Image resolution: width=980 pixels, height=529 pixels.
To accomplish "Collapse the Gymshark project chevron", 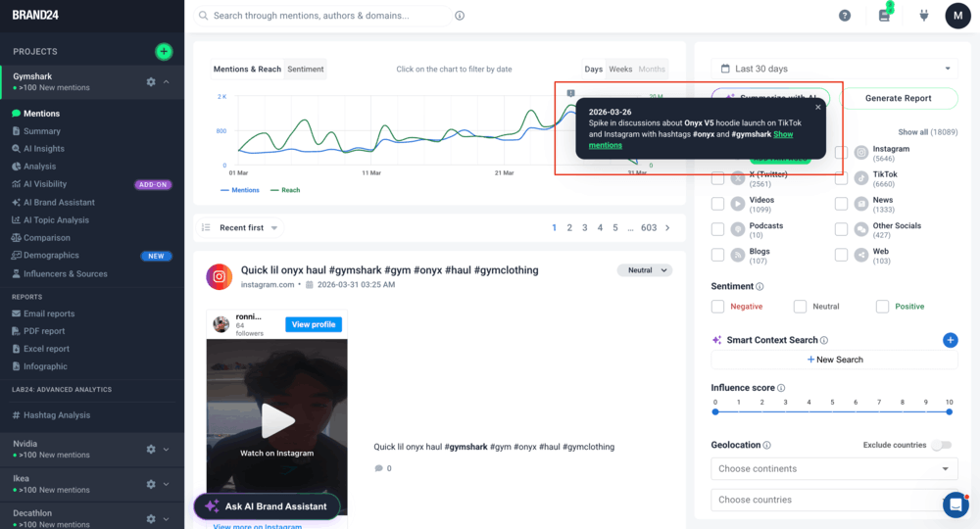I will (x=167, y=82).
